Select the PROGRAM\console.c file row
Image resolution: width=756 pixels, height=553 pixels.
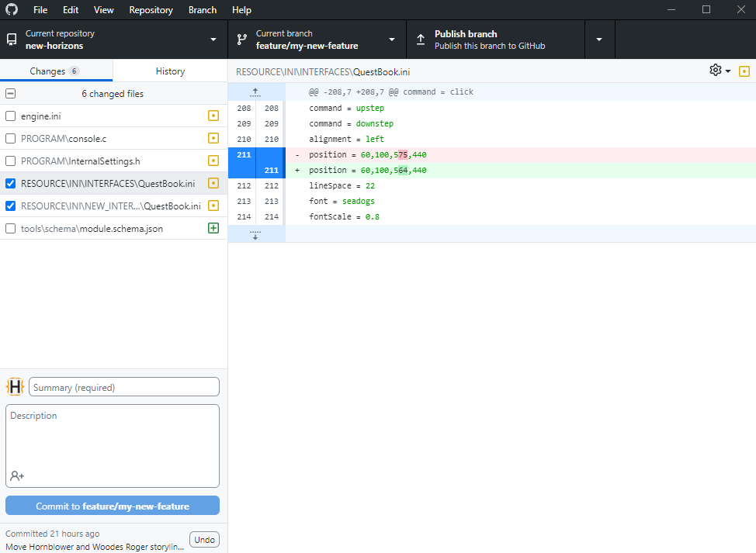[x=114, y=139]
